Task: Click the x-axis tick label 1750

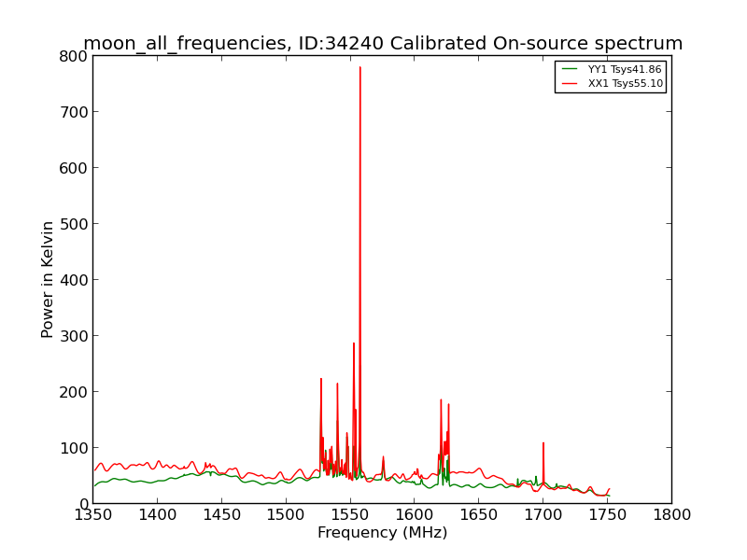Action: (608, 515)
